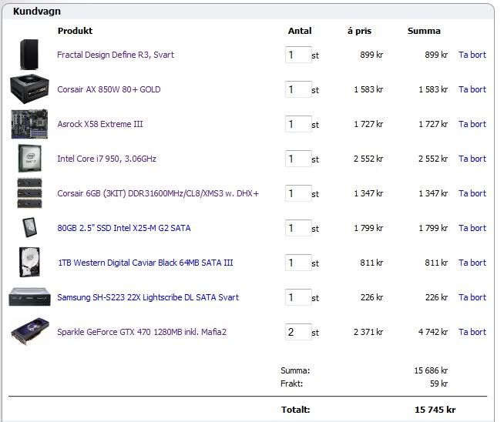Click the Sparkle GeForce GTX 470 image

click(29, 332)
